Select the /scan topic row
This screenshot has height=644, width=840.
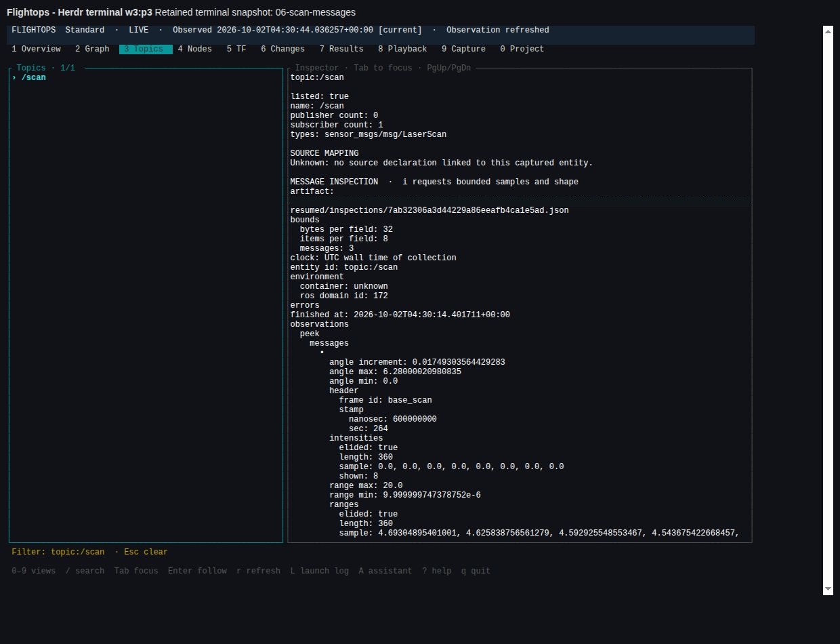(x=146, y=77)
